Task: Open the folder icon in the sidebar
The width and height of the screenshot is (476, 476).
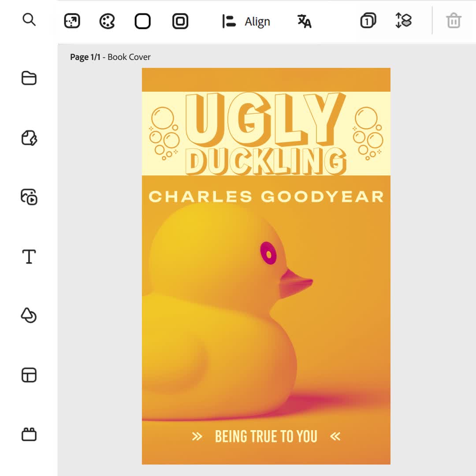Action: click(29, 78)
